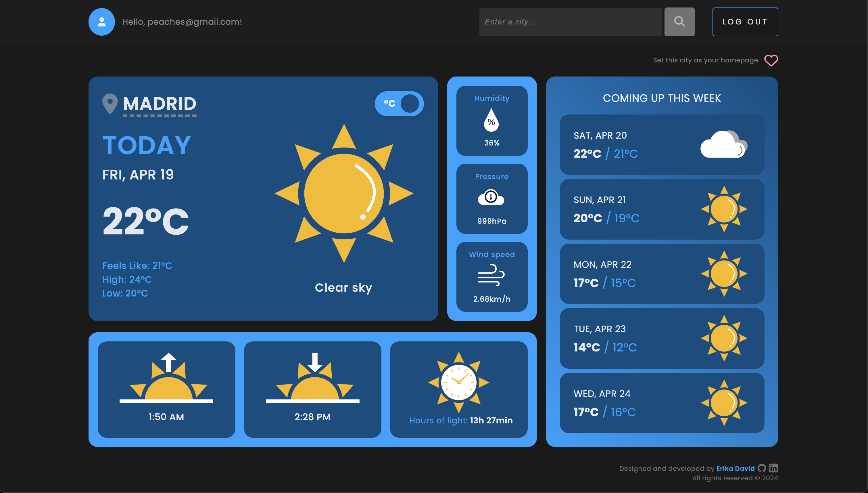
Task: Select the TUE, APR 23 forecast entry
Action: pyautogui.click(x=662, y=339)
